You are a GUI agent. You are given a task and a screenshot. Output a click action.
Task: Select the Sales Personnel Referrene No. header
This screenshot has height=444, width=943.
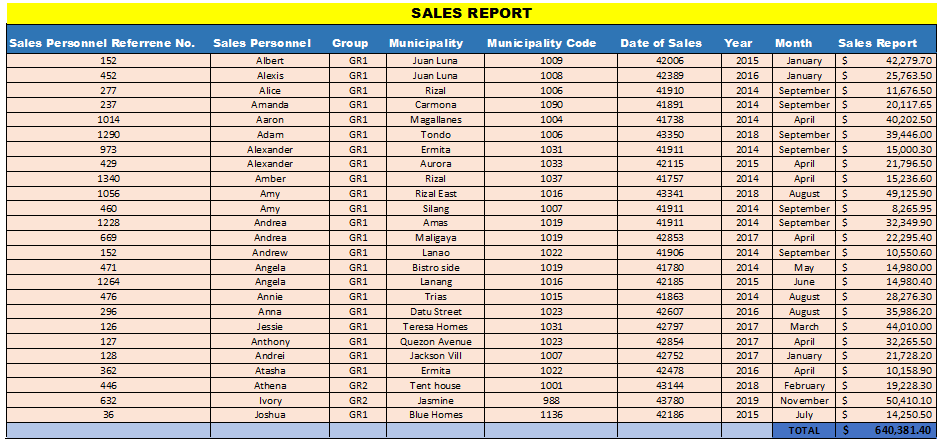[x=101, y=43]
